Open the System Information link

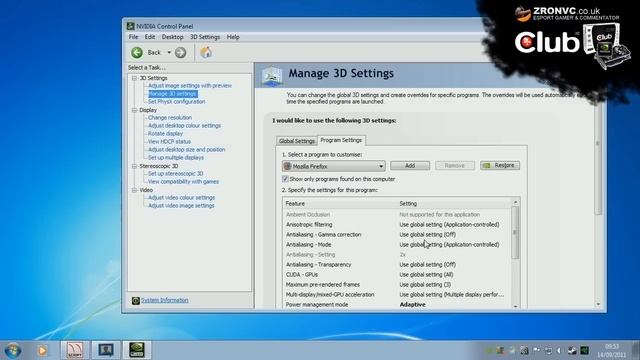[165, 300]
